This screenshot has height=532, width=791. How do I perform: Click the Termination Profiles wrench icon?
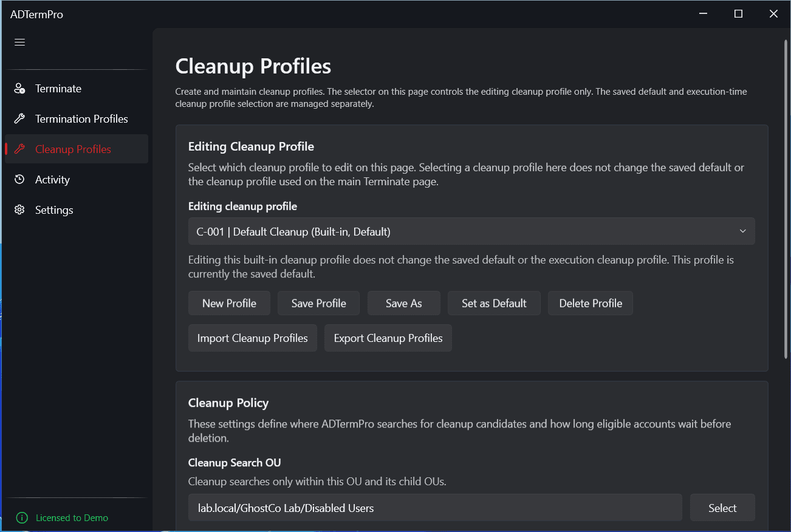(19, 118)
